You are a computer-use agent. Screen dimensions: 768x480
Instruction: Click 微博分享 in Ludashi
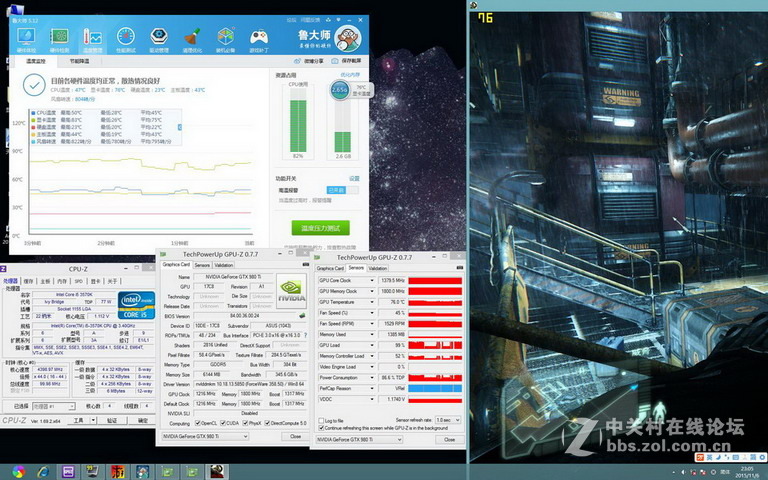[309, 61]
